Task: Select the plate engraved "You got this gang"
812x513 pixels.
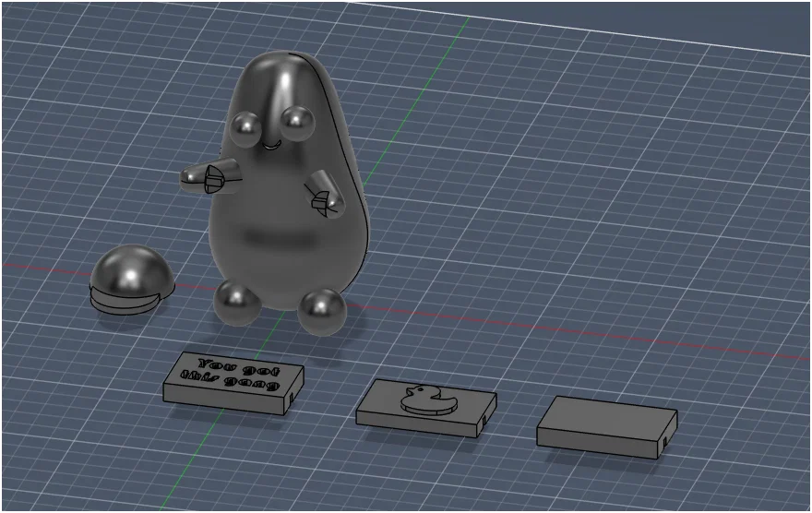Action: 233,383
